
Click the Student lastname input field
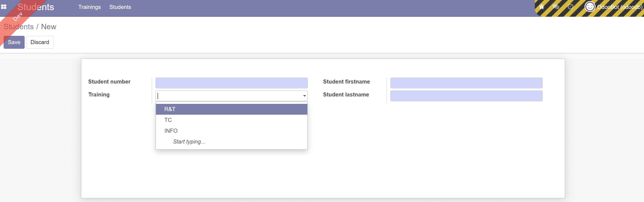coord(466,96)
